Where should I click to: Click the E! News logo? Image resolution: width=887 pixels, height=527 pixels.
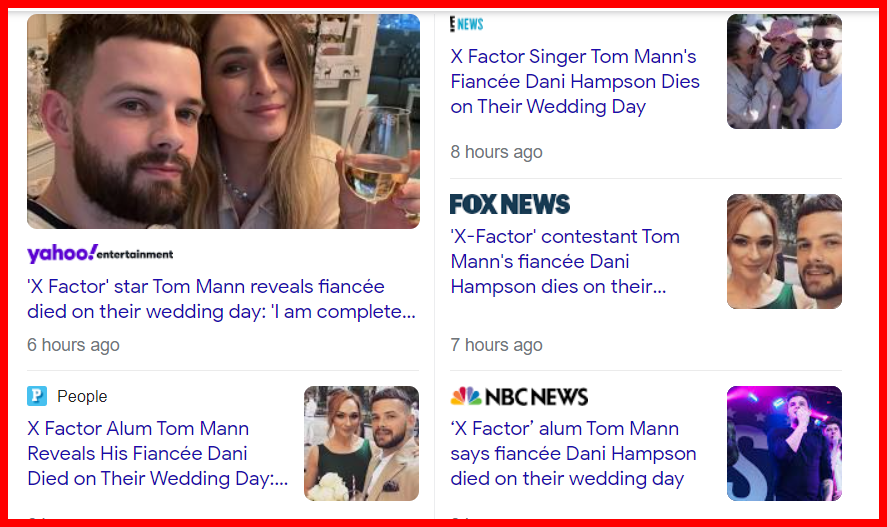467,24
